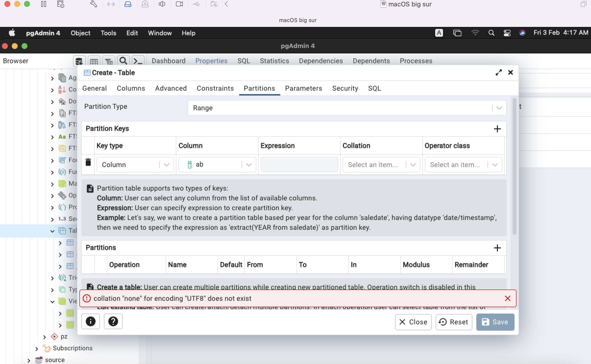Open the Tools menu
This screenshot has width=591, height=364.
(x=108, y=33)
